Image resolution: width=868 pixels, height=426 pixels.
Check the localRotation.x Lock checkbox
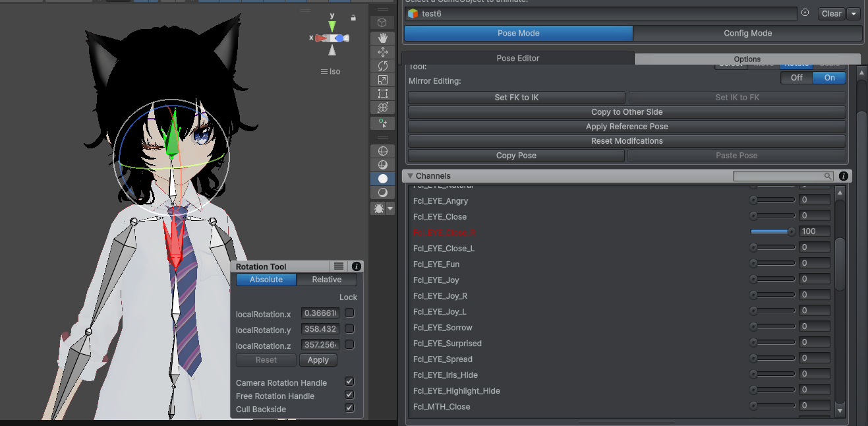pyautogui.click(x=349, y=313)
